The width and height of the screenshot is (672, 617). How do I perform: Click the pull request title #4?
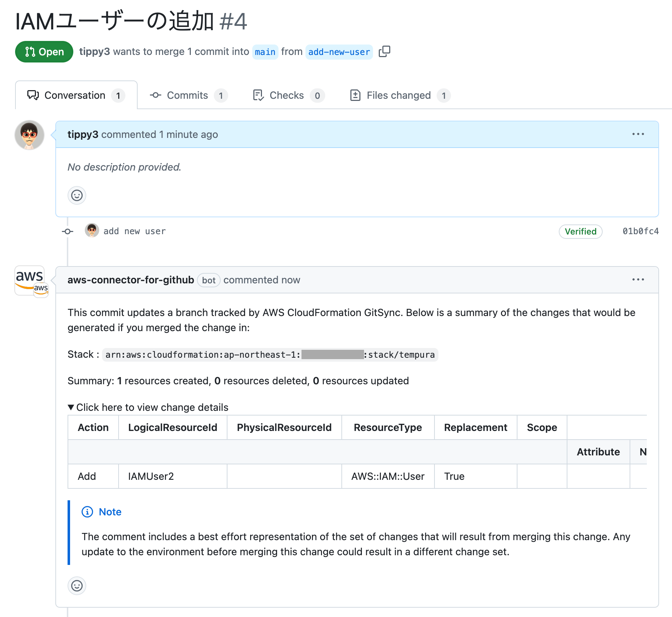coord(131,21)
